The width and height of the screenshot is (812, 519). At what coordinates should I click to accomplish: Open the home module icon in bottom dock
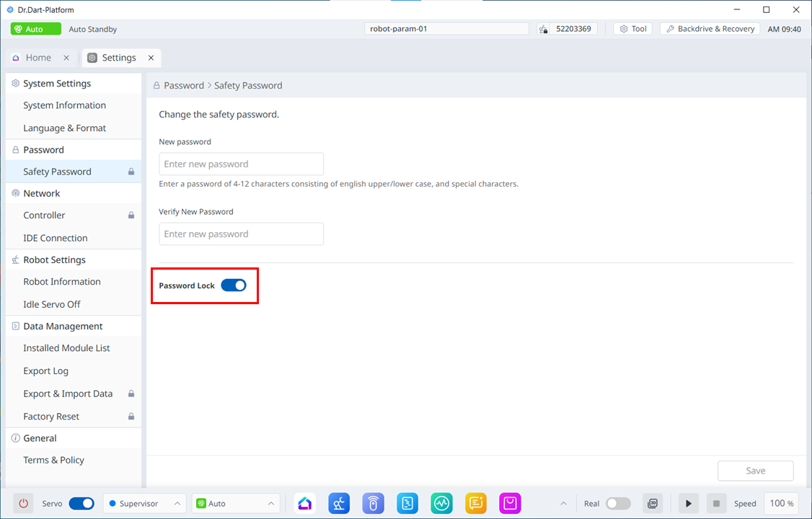[305, 503]
